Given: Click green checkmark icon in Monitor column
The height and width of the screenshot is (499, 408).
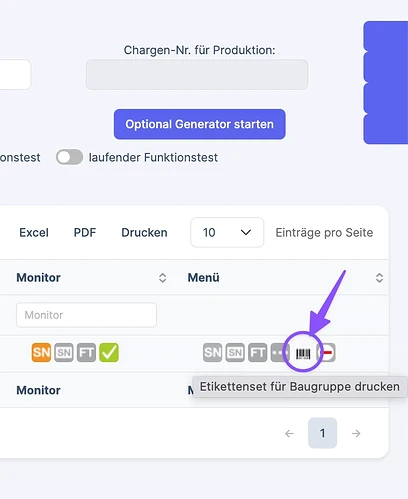Looking at the screenshot, I should (x=109, y=352).
